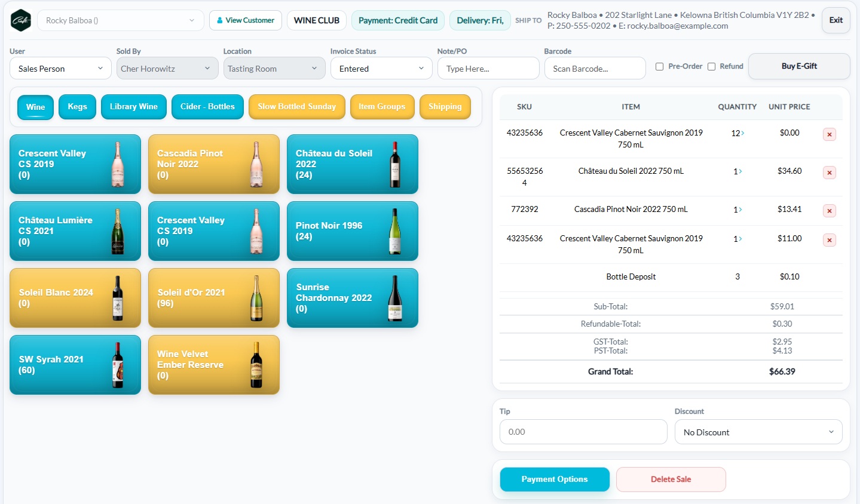Open the Rocky Balboa customer dropdown
Viewport: 860px width, 504px height.
click(121, 20)
